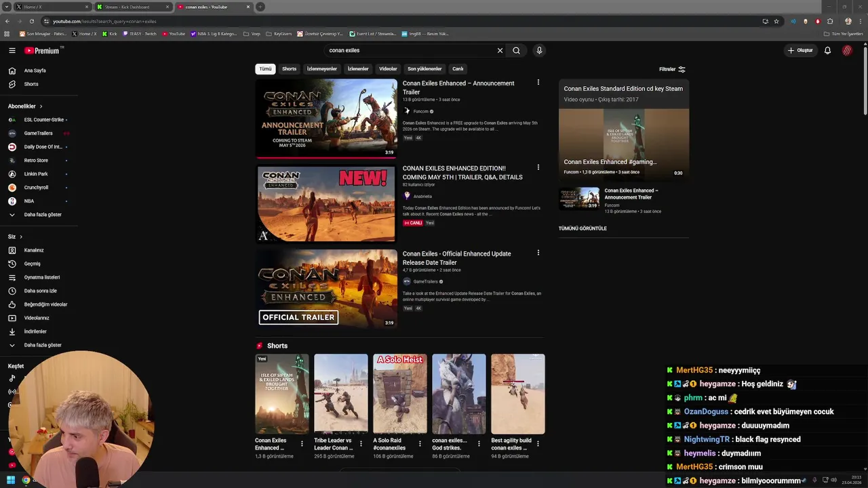Open the OFFICIAL TRAILER thumbnail

click(326, 289)
